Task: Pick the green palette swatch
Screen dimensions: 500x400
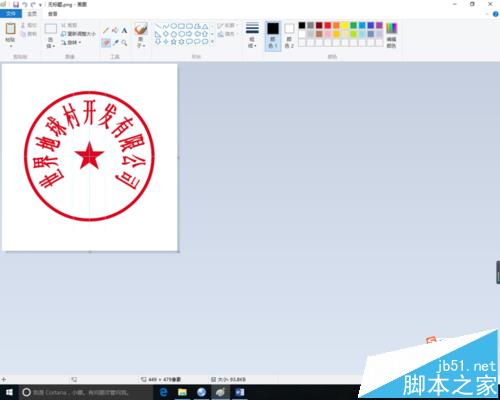Action: (354, 25)
